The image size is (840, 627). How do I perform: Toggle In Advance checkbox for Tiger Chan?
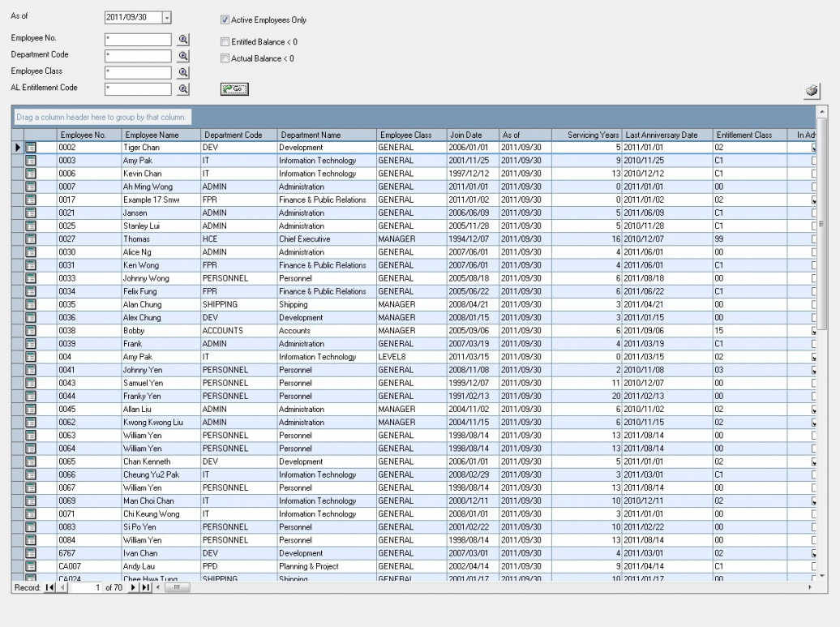click(813, 148)
